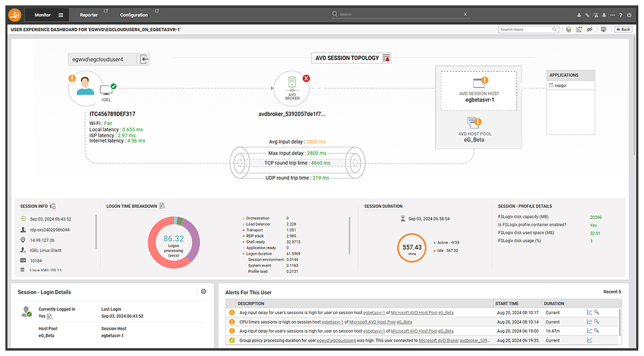
Task: Click the orange warning badge on the user avatar
Action: (x=72, y=78)
